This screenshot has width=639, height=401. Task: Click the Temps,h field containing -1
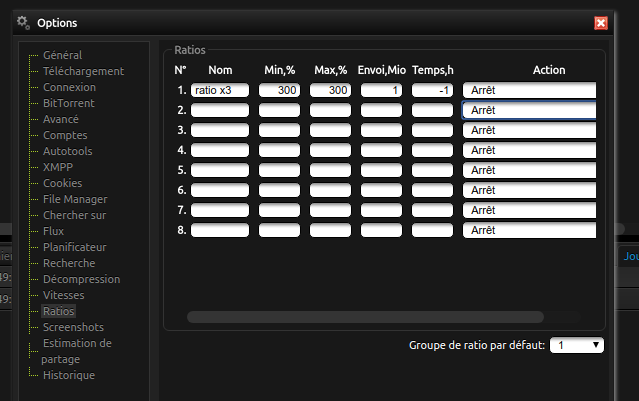[432, 90]
